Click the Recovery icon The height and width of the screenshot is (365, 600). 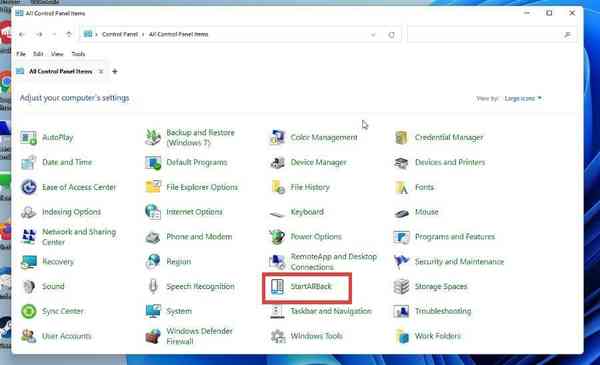pos(29,262)
